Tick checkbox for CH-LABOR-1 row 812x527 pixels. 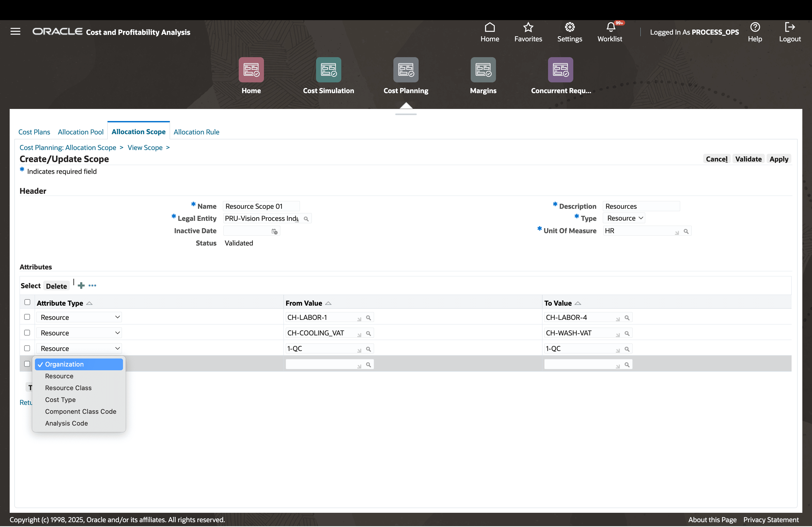27,317
